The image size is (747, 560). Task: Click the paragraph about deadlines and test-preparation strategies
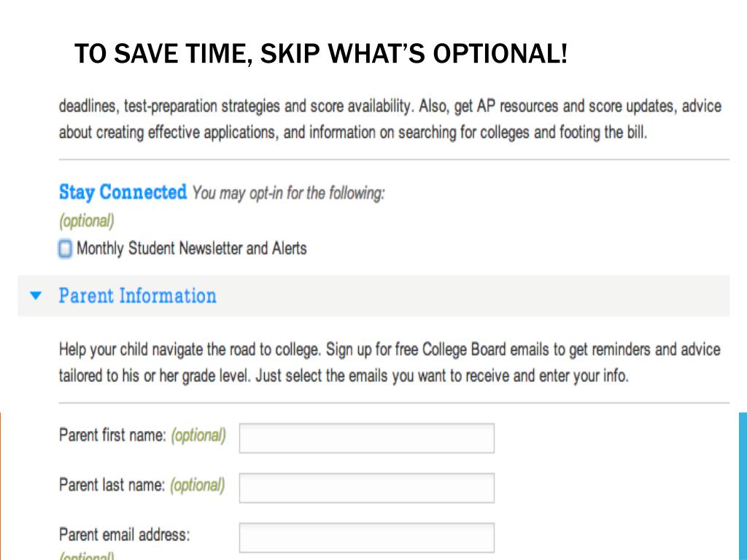pyautogui.click(x=390, y=119)
